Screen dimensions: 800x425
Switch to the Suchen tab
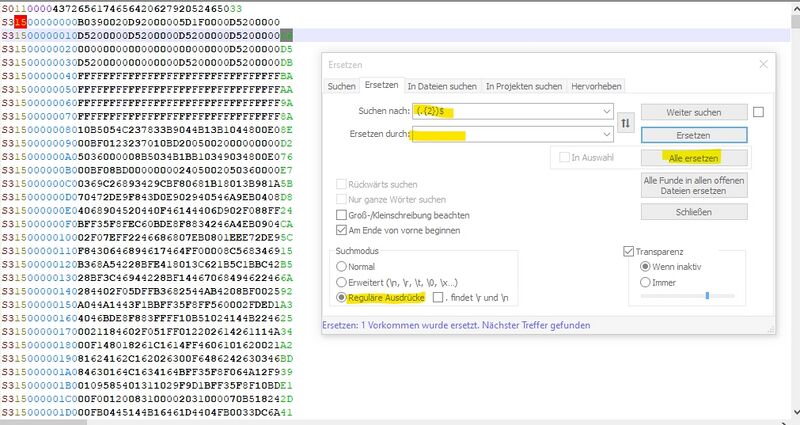tap(342, 87)
